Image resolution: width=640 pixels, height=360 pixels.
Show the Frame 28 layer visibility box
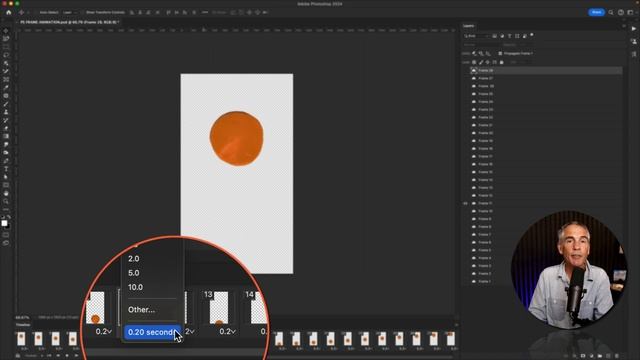(465, 71)
